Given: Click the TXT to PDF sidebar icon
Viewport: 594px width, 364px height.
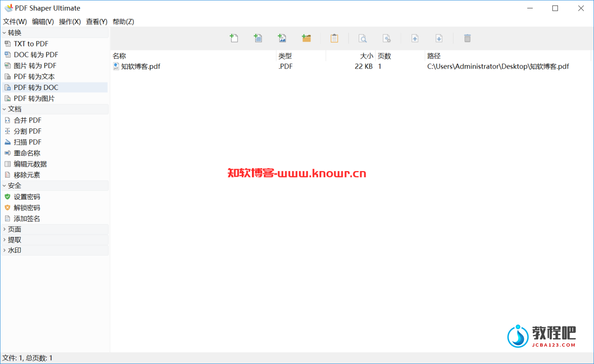Looking at the screenshot, I should coord(7,44).
